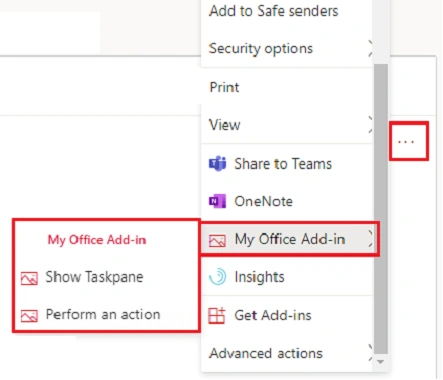
Task: Click the Share to Teams icon
Action: click(x=217, y=164)
